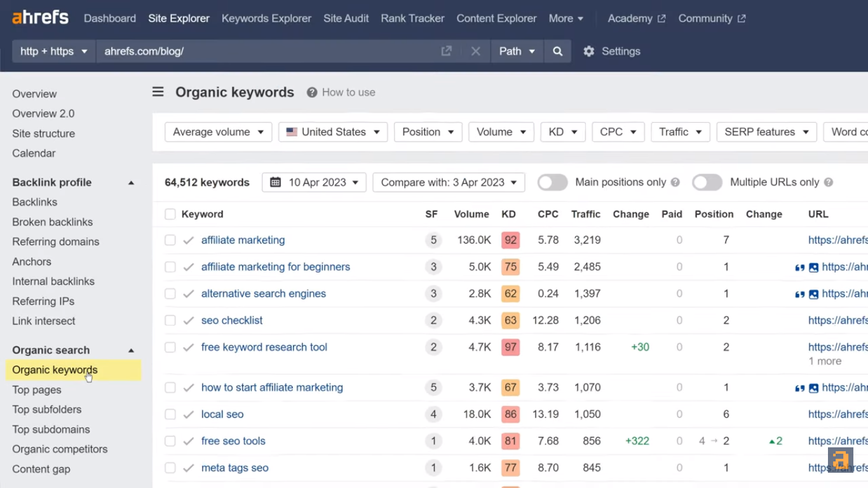The image size is (868, 488).
Task: Toggle Main positions only switch
Action: coord(552,182)
